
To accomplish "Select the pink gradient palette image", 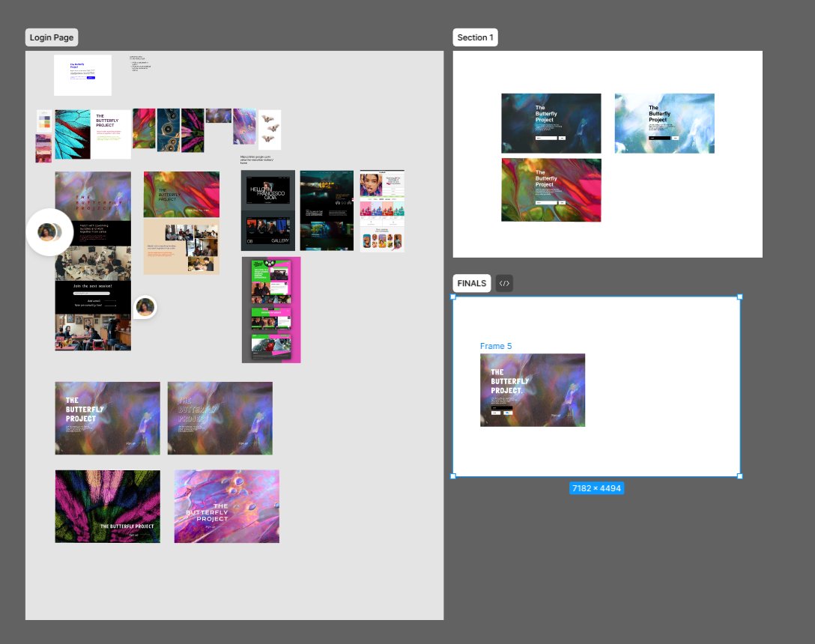I will [43, 148].
